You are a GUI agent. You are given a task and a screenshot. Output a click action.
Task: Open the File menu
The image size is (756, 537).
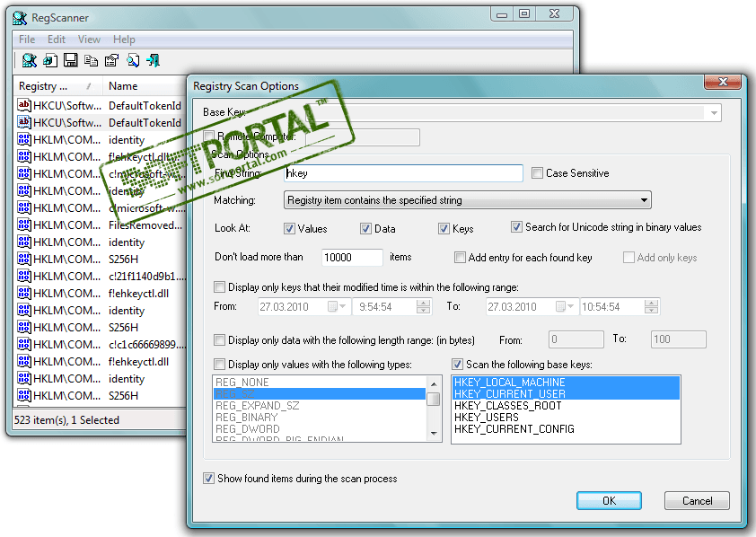(27, 39)
